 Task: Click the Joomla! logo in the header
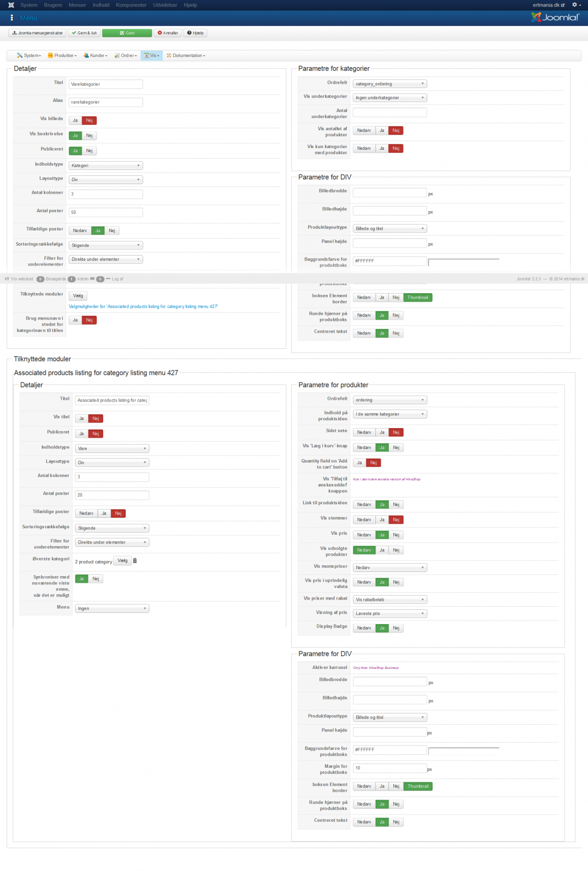point(555,17)
